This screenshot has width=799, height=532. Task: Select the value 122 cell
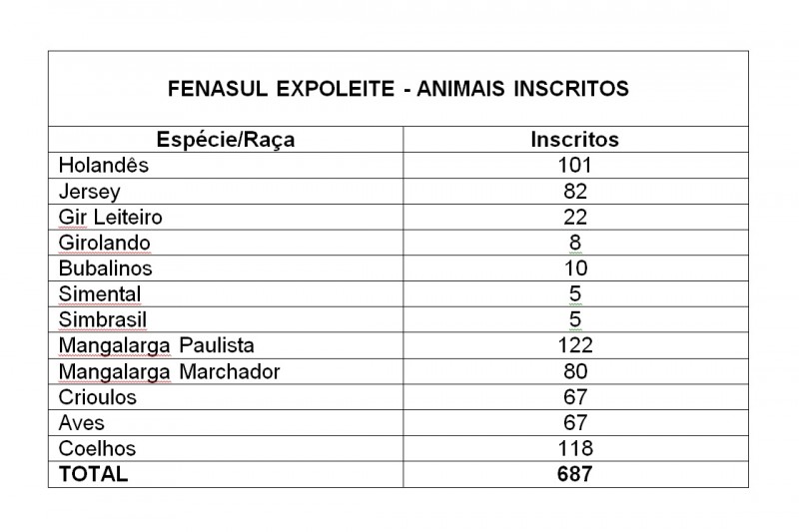575,345
